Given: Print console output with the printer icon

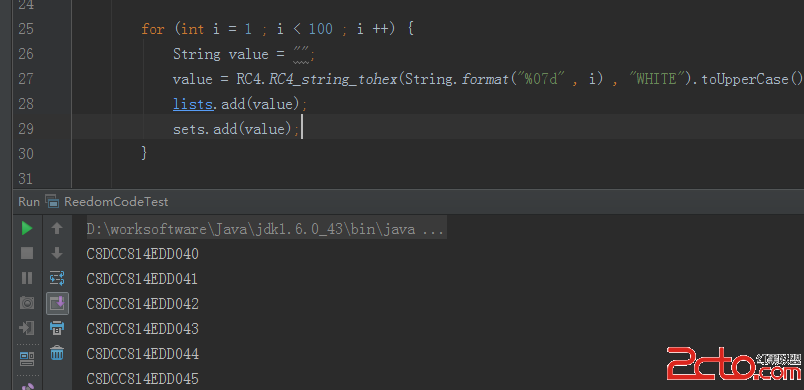Looking at the screenshot, I should (57, 328).
